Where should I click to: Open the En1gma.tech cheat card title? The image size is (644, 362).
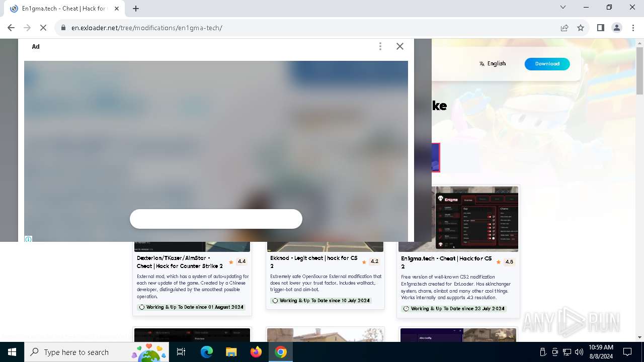point(446,262)
